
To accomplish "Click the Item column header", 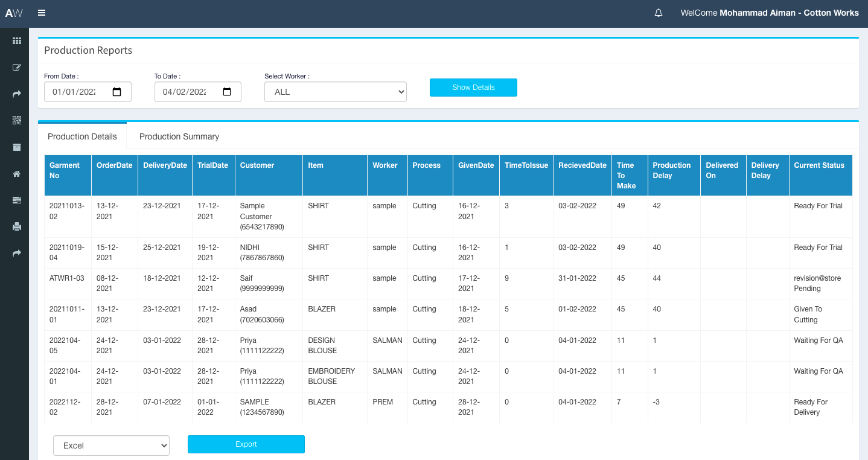I will pos(335,175).
